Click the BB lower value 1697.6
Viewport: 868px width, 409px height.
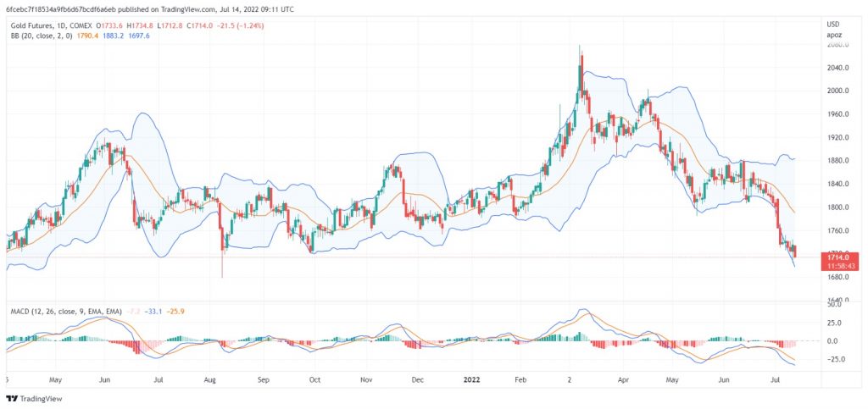point(138,36)
